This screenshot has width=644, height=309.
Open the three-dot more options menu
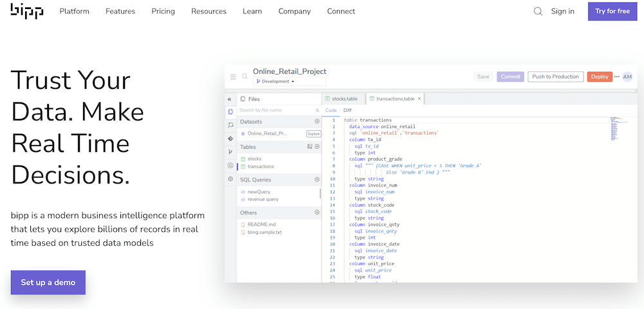tap(616, 77)
